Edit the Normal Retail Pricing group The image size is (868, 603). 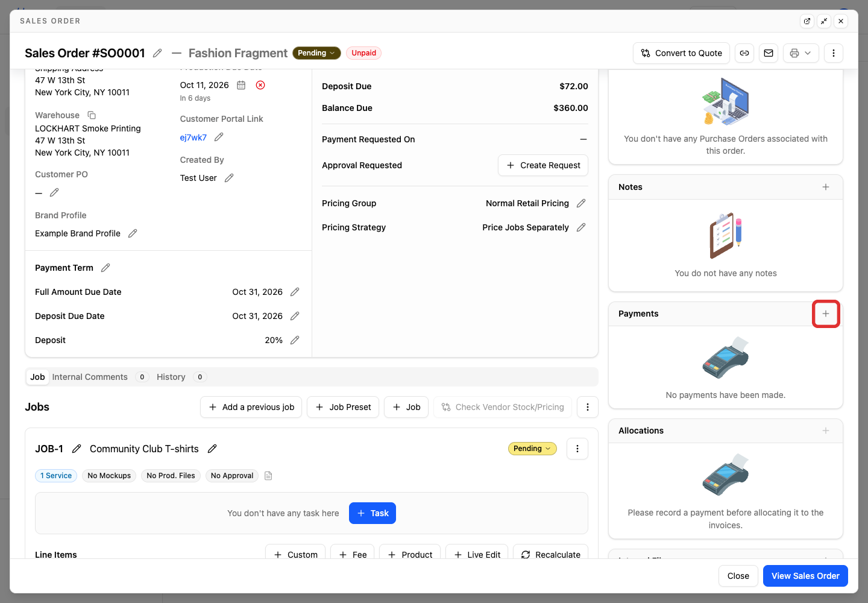tap(581, 203)
